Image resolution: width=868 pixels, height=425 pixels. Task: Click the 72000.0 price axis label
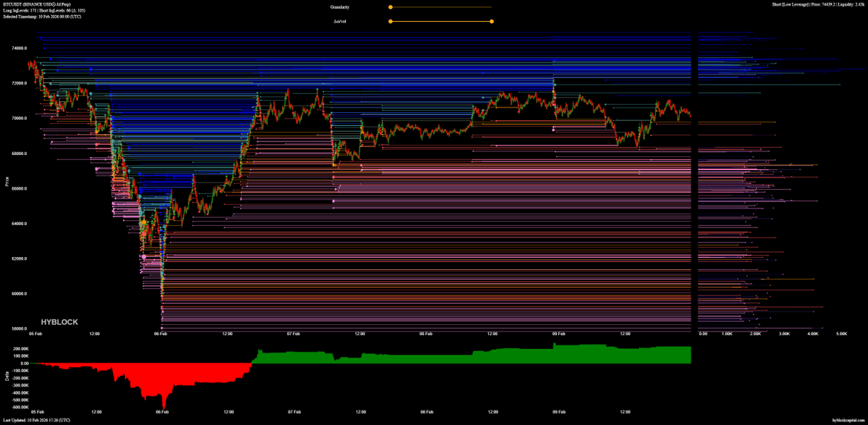(x=20, y=83)
